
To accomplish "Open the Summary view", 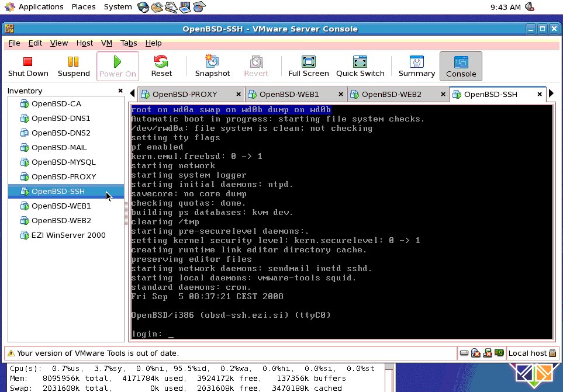I will (x=416, y=67).
